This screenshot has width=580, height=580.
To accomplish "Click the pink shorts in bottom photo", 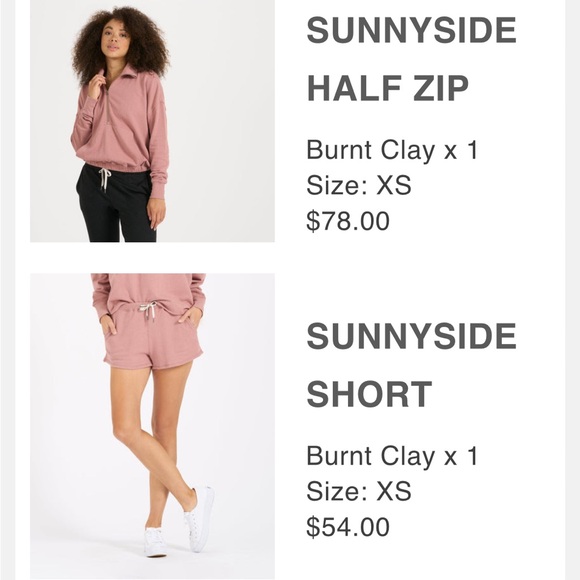I will [152, 338].
